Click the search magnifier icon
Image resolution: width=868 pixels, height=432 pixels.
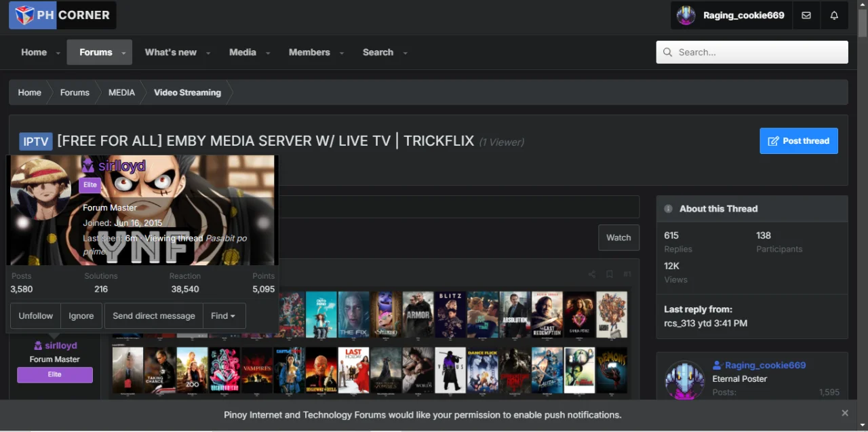668,52
